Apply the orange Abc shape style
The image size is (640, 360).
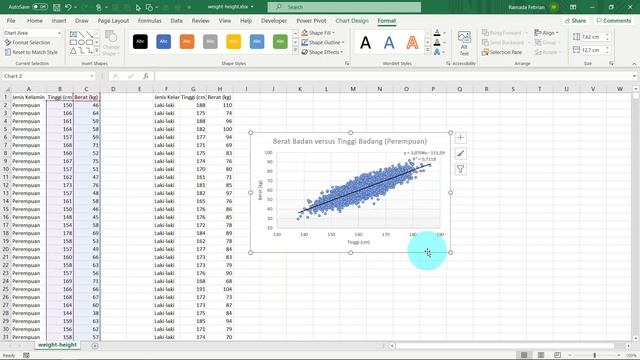click(187, 42)
